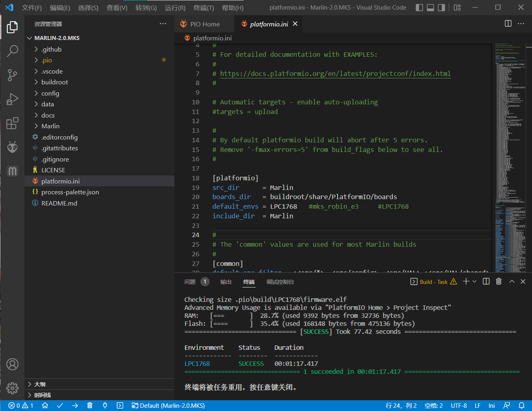Image resolution: width=532 pixels, height=411 pixels.
Task: Click PlatformIO Home icon in status bar
Action: coord(45,405)
